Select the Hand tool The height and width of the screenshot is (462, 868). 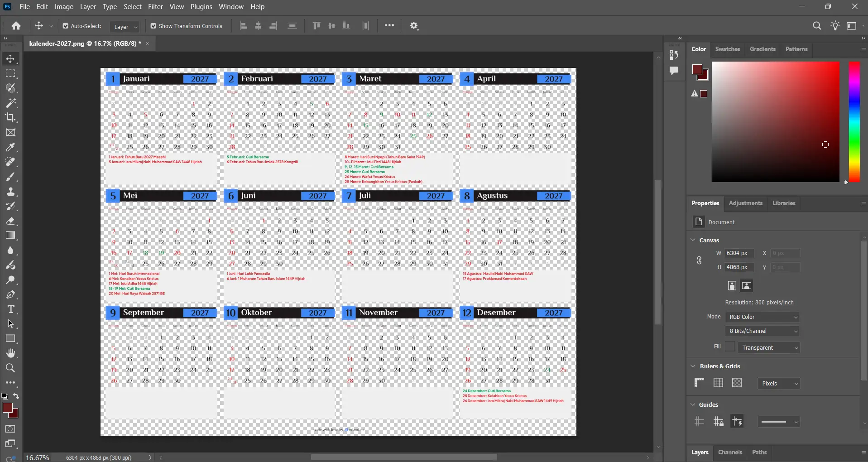(x=10, y=353)
